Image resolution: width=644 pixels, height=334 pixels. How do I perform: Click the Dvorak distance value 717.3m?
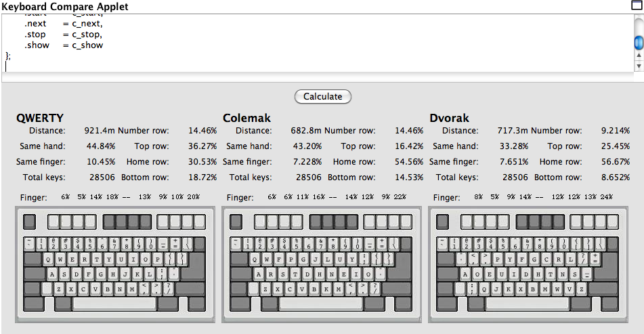pos(513,131)
